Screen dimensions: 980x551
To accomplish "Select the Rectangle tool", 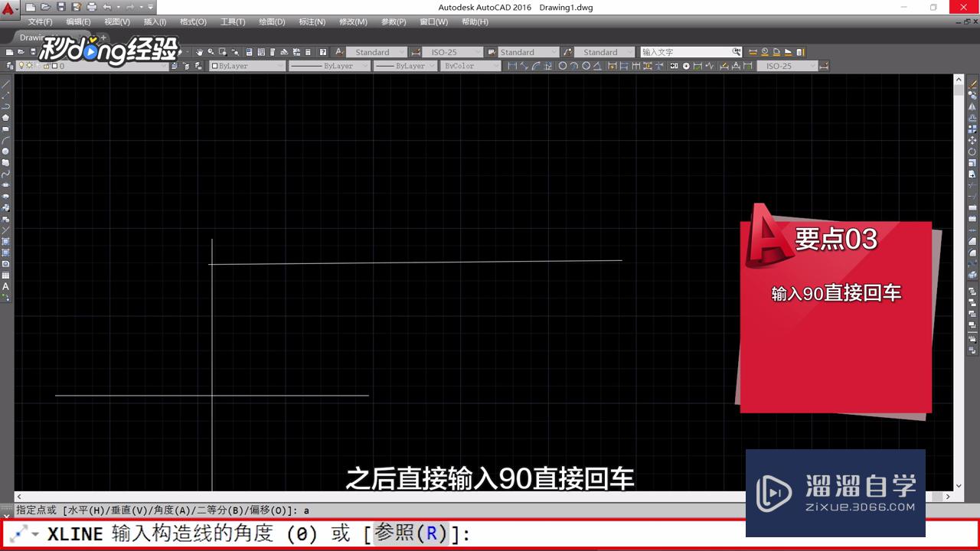I will pos(5,129).
